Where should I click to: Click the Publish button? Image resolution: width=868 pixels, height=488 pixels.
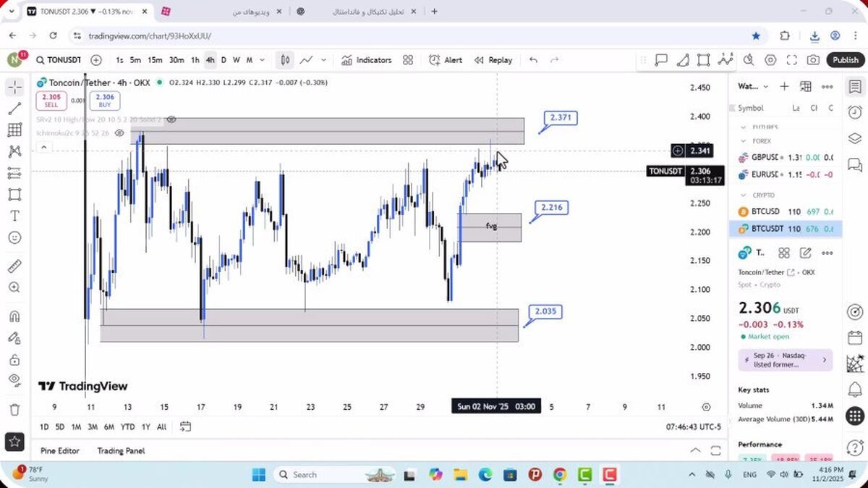tap(845, 60)
